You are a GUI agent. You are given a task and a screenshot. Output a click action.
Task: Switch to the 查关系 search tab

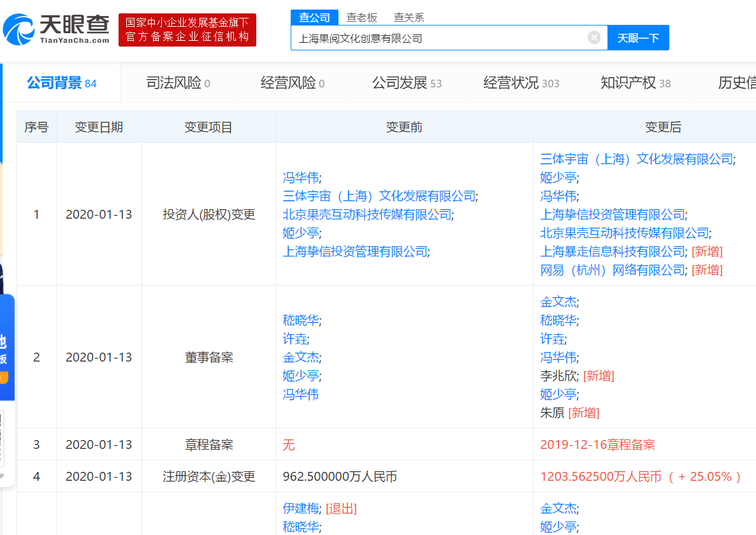(x=409, y=17)
